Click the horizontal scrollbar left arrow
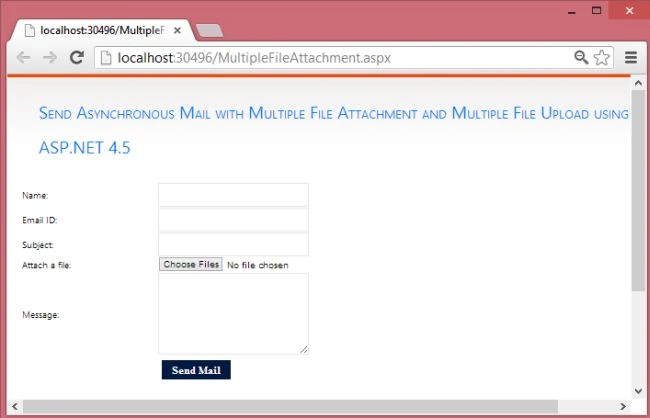The height and width of the screenshot is (418, 650). point(15,406)
